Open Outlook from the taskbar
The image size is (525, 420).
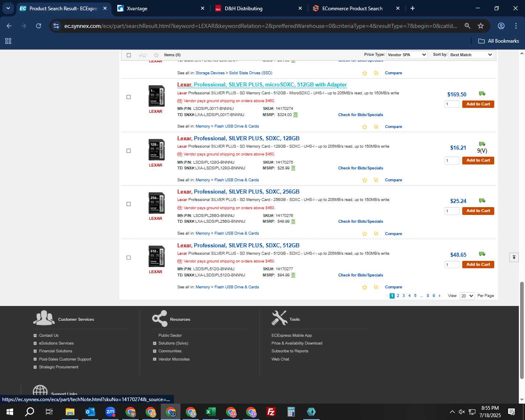[90, 412]
